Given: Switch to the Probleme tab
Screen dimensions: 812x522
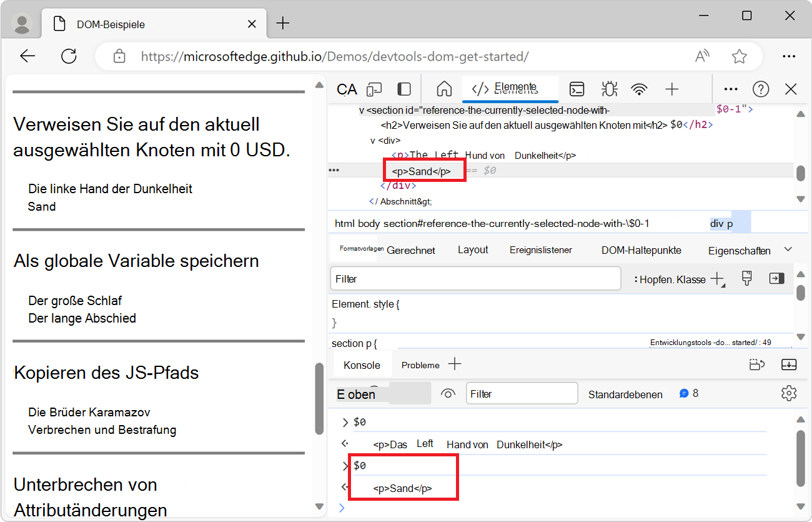Looking at the screenshot, I should 420,364.
